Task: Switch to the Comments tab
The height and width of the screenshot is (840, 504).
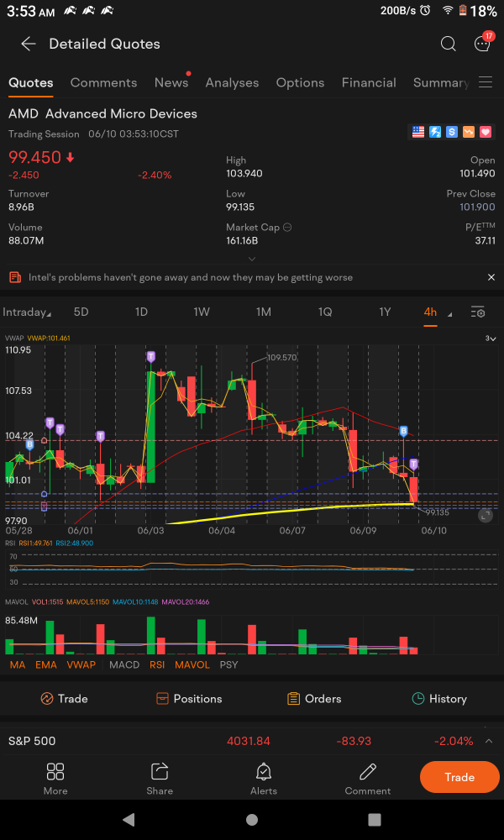Action: 103,82
